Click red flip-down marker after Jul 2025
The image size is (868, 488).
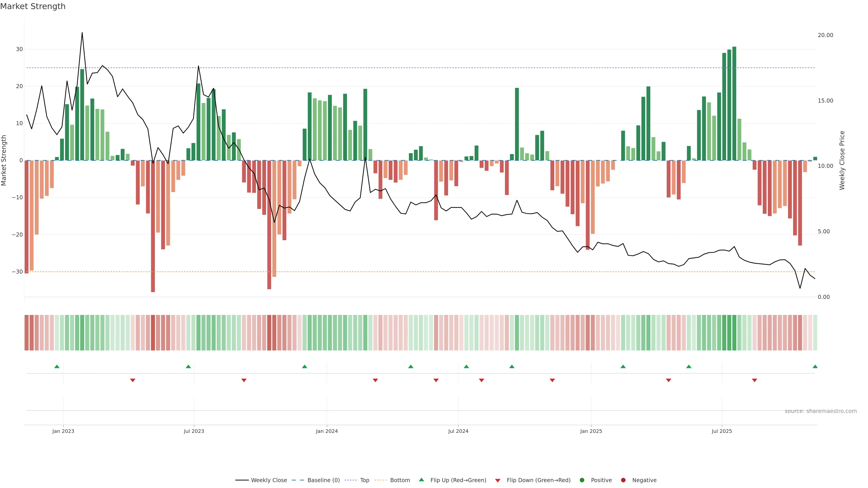point(755,380)
